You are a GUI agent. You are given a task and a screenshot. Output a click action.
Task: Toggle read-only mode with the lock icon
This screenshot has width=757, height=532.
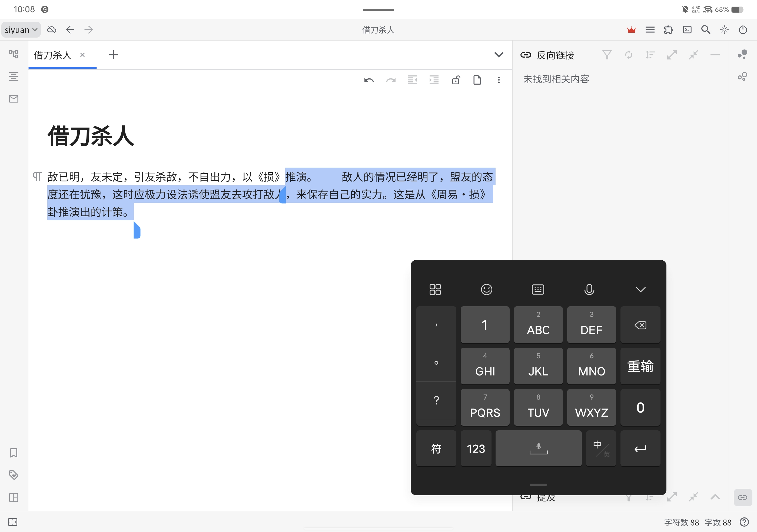pos(456,80)
